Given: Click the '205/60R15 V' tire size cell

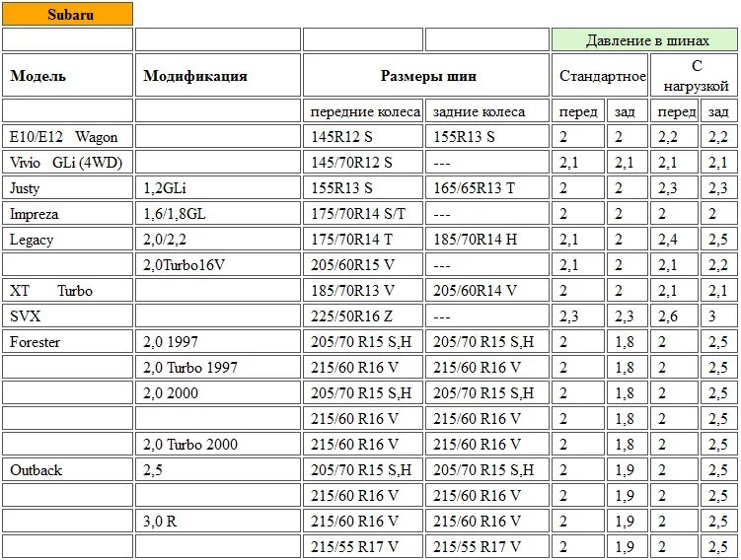Looking at the screenshot, I should (363, 265).
